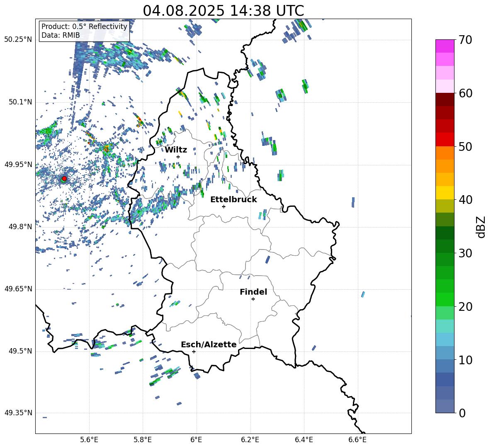This screenshot has height=448, width=491.
Task: Click the 6.6°E longitude tick label
Action: 357,440
